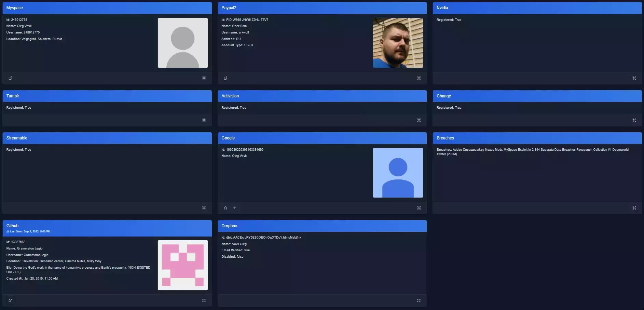The width and height of the screenshot is (644, 310).
Task: Open the Myspace default avatar image
Action: click(x=183, y=43)
